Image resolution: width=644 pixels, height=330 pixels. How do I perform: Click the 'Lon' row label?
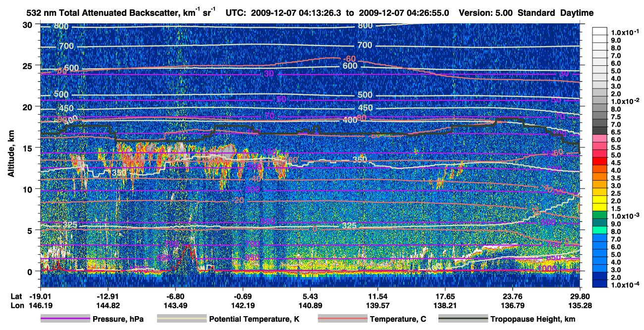click(17, 306)
